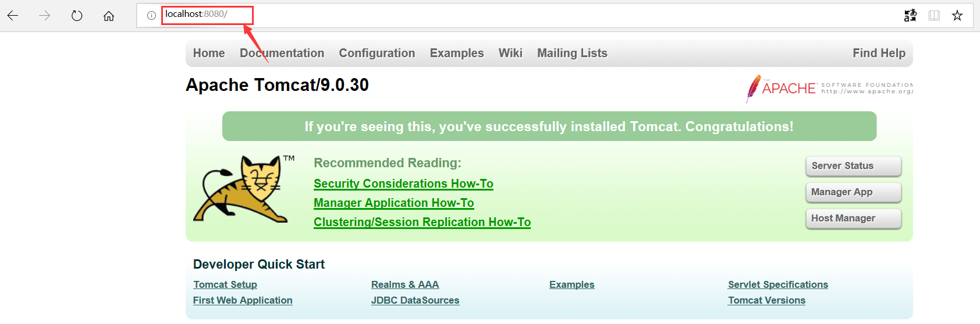This screenshot has height=324, width=980.
Task: Click the successfully installed Tomcat congratulations banner
Action: pos(549,126)
